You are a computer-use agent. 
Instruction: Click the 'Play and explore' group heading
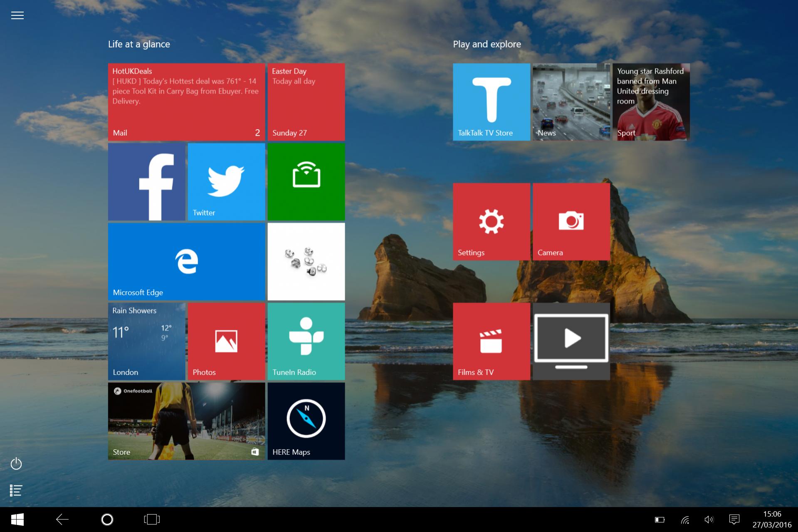(487, 44)
